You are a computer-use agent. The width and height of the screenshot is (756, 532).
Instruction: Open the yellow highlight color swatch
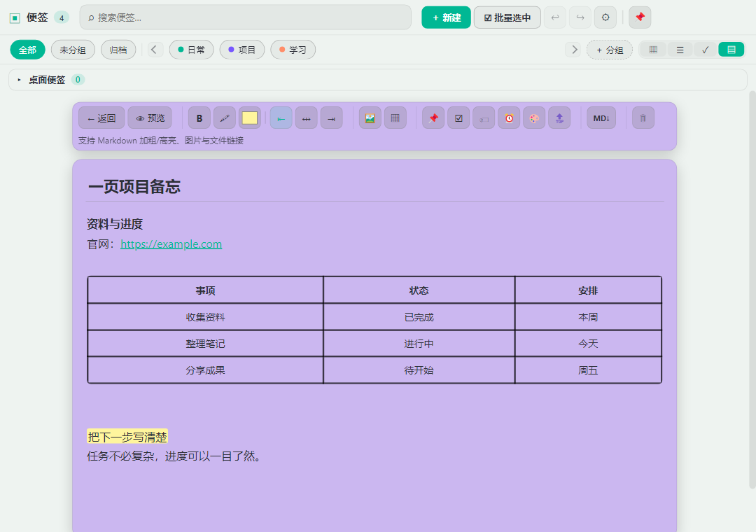(x=250, y=118)
